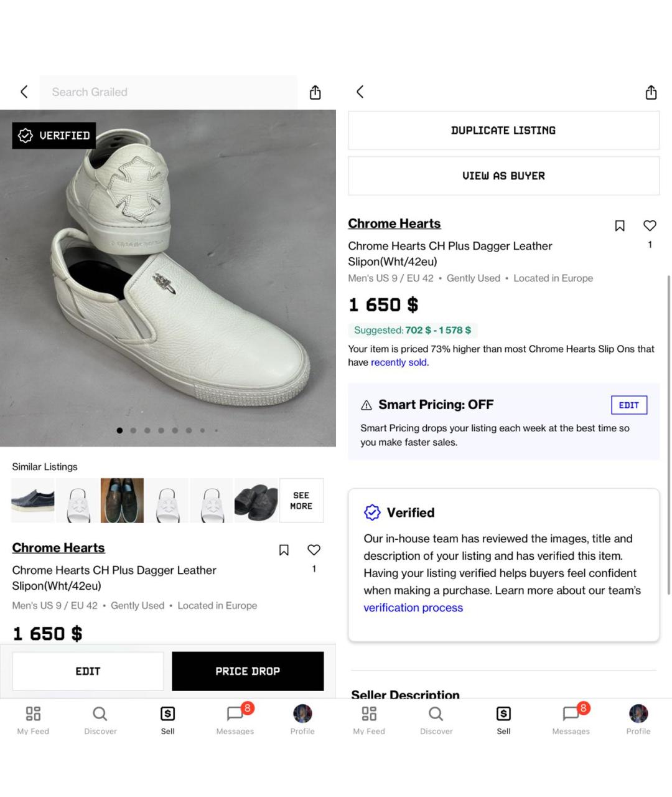672x797 pixels.
Task: Open the Sell tab on right screen
Action: 503,719
